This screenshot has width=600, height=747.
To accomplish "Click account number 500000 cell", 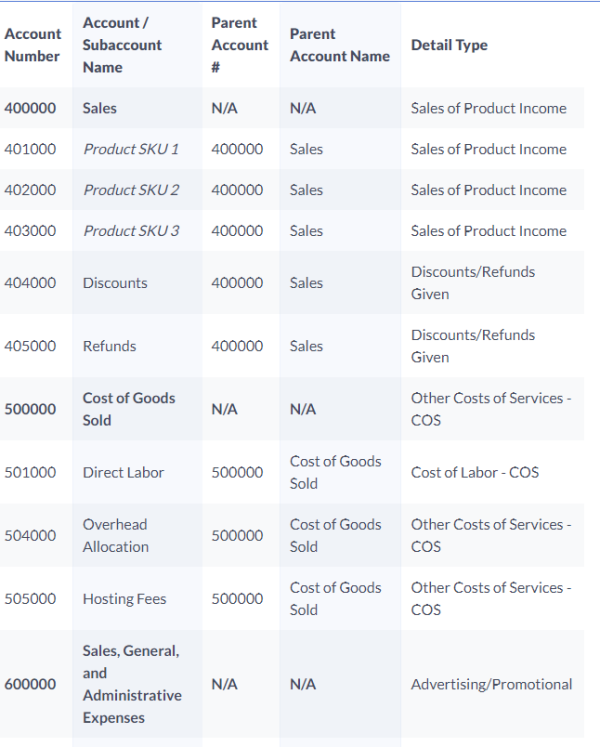I will (x=30, y=409).
